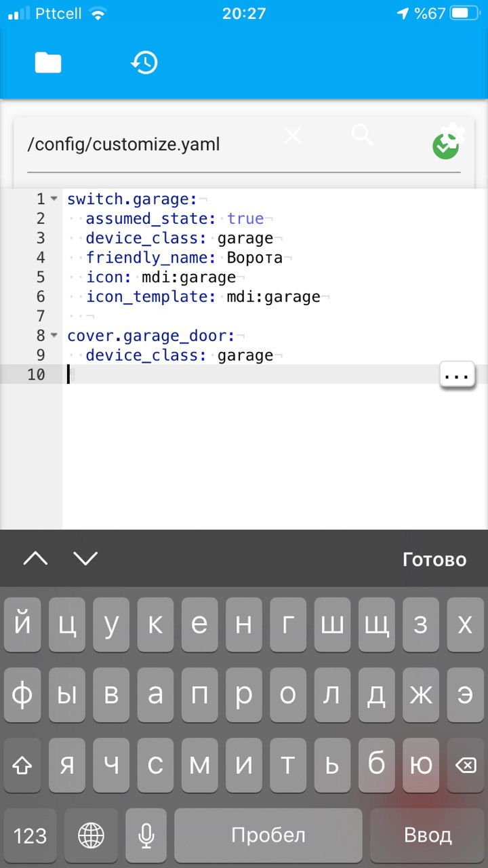The height and width of the screenshot is (868, 488).
Task: Tap the green YAML valid checkmark
Action: 445,146
